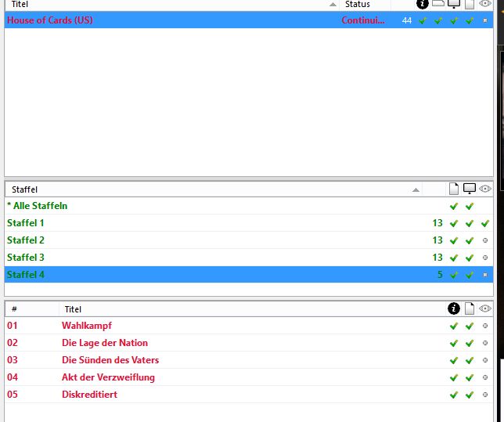
Task: Click info checkmark for Wahlkampf episode
Action: coord(454,326)
